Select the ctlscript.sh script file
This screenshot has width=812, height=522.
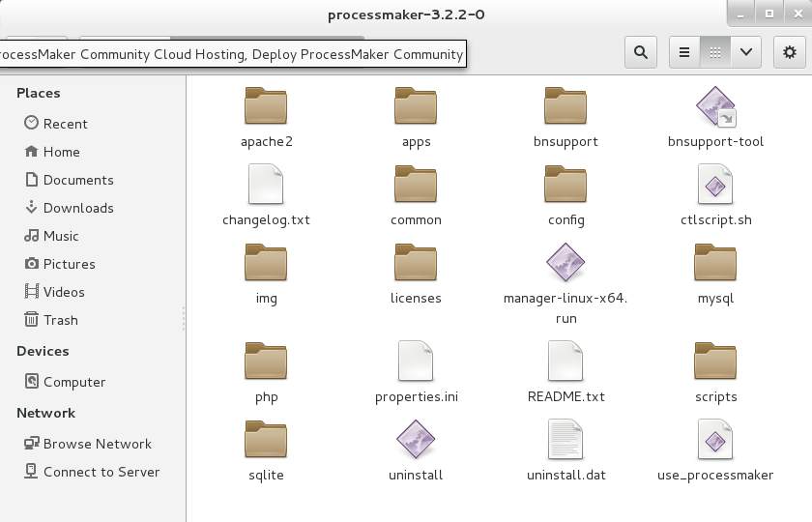pos(715,185)
